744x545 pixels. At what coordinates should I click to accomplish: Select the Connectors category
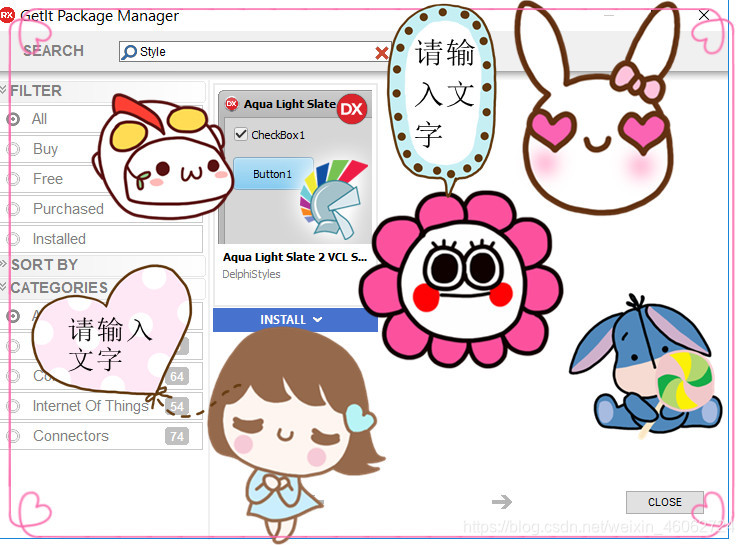[101, 436]
